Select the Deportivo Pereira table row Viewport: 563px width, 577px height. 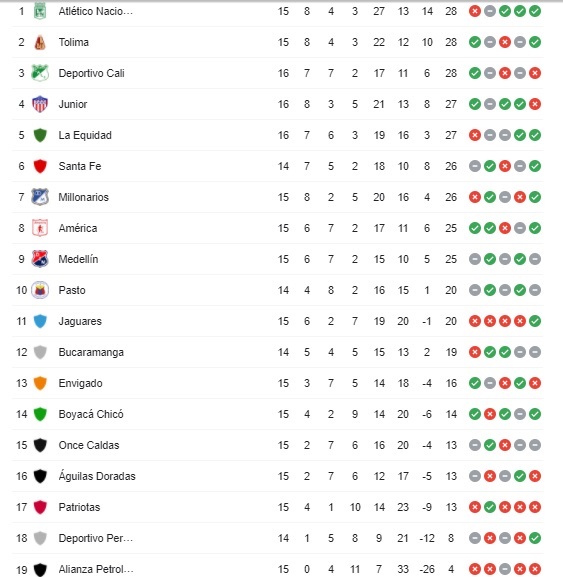pyautogui.click(x=278, y=538)
